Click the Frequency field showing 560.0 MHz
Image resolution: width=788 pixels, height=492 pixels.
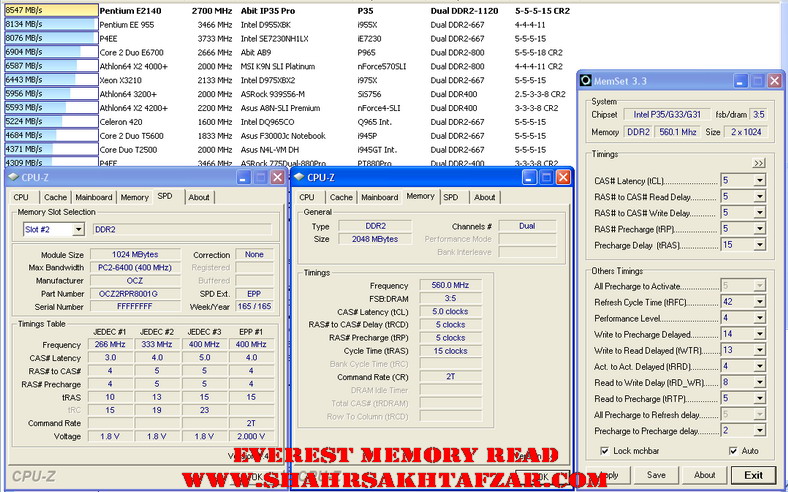click(x=450, y=285)
